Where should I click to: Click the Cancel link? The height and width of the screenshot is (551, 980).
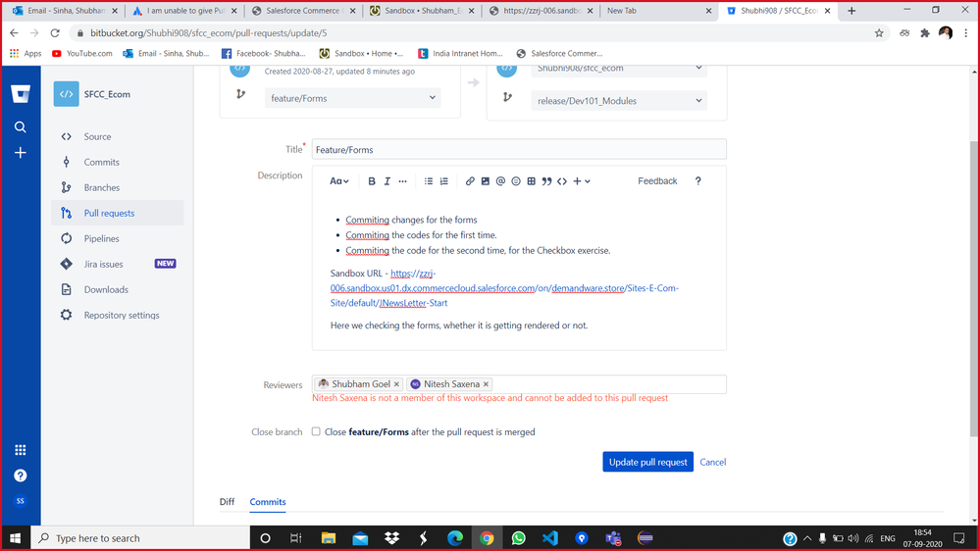pyautogui.click(x=712, y=463)
